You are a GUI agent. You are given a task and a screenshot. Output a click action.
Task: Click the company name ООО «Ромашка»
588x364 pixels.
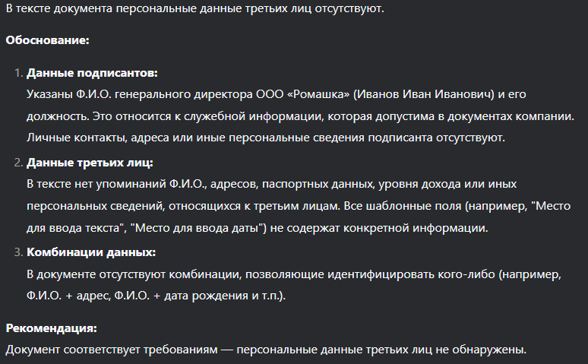302,93
